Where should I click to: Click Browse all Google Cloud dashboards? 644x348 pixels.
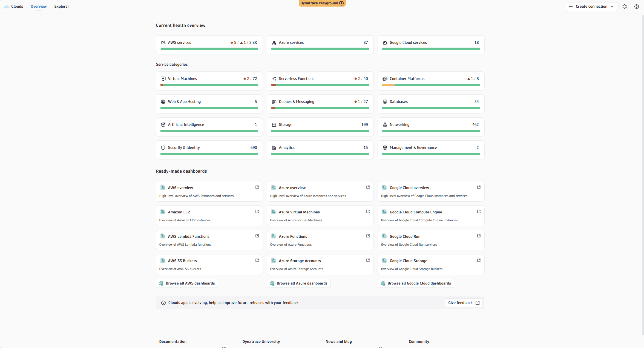tap(416, 283)
